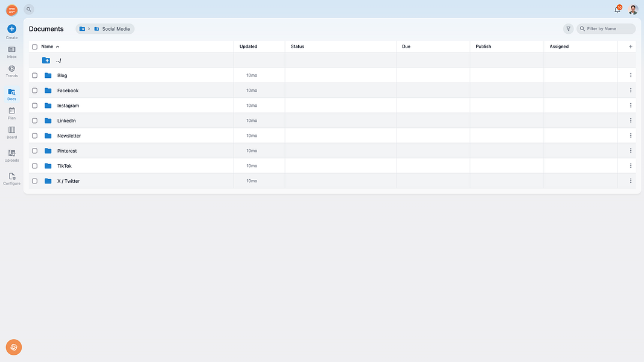The width and height of the screenshot is (644, 362).
Task: Open the Inbox icon
Action: pos(11,49)
